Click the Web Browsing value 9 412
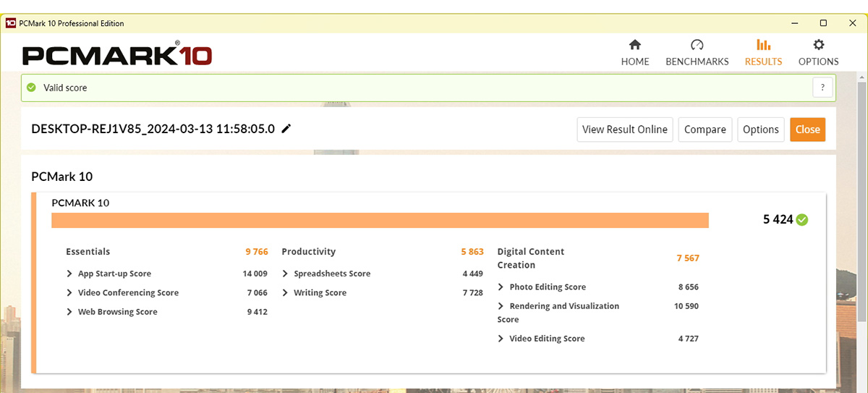The width and height of the screenshot is (868, 393). pyautogui.click(x=258, y=312)
